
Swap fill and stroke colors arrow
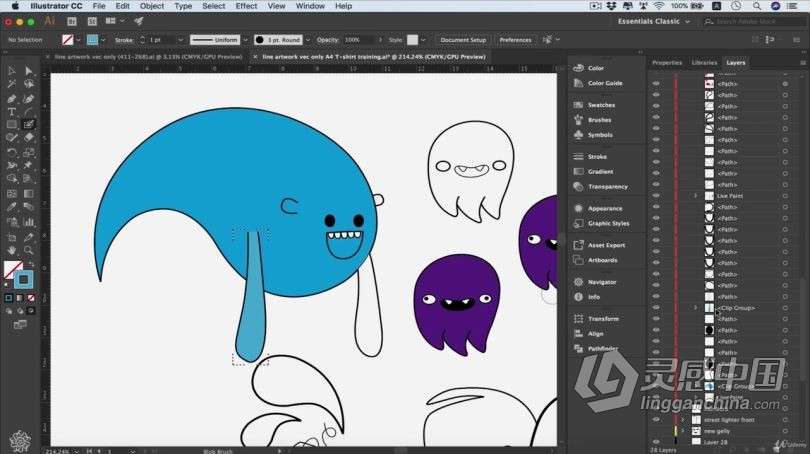click(x=31, y=263)
